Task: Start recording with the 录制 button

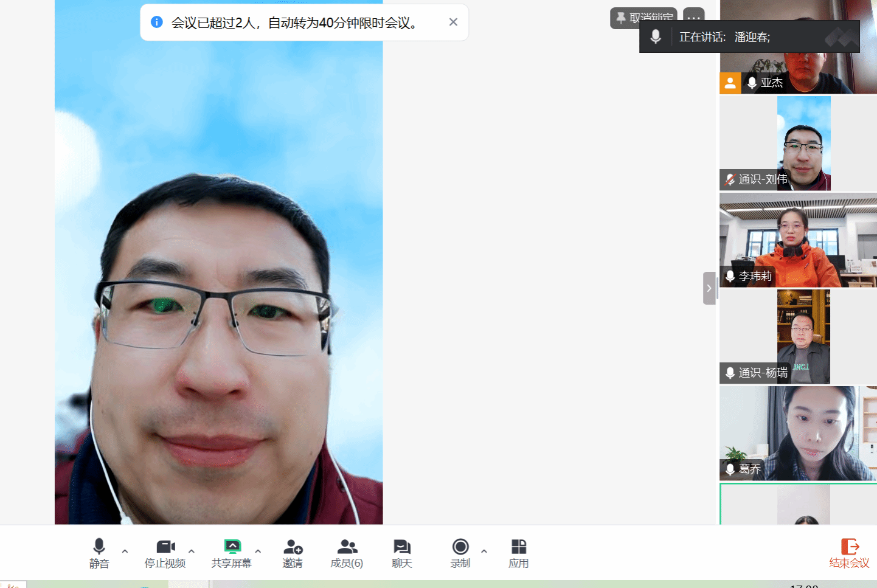Action: [460, 553]
